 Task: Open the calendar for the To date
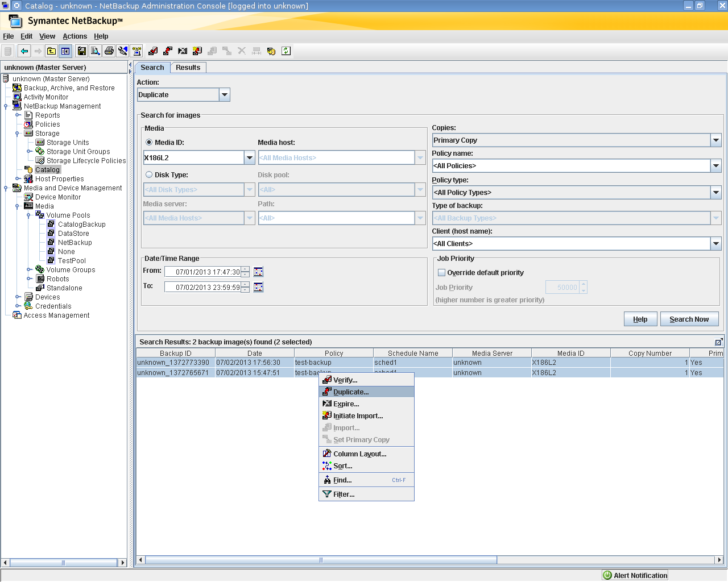[258, 287]
